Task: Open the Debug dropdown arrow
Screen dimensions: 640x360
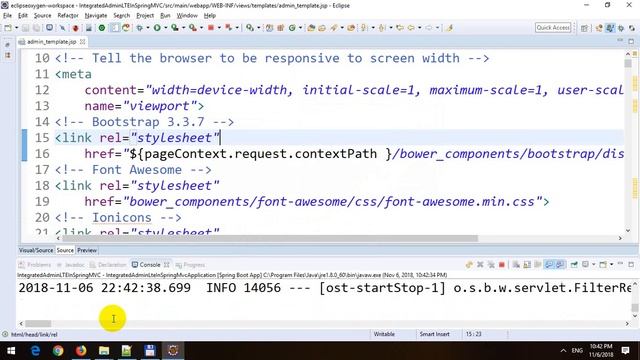Action: tap(148, 28)
